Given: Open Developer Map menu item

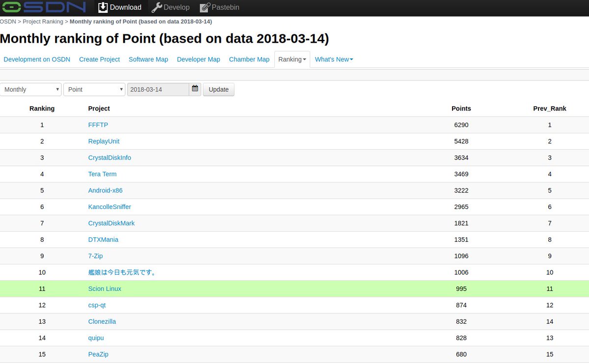Looking at the screenshot, I should click(198, 59).
